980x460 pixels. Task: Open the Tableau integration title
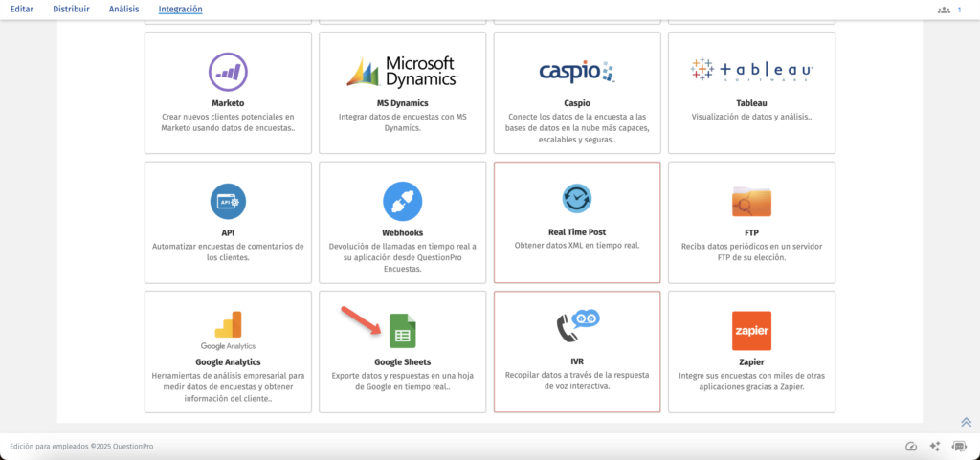751,103
